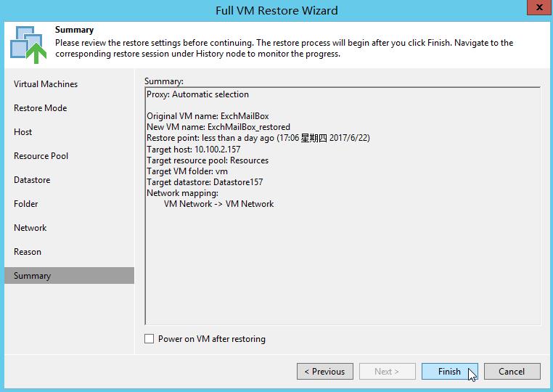553x392 pixels.
Task: Select the Reason step
Action: pyautogui.click(x=28, y=252)
